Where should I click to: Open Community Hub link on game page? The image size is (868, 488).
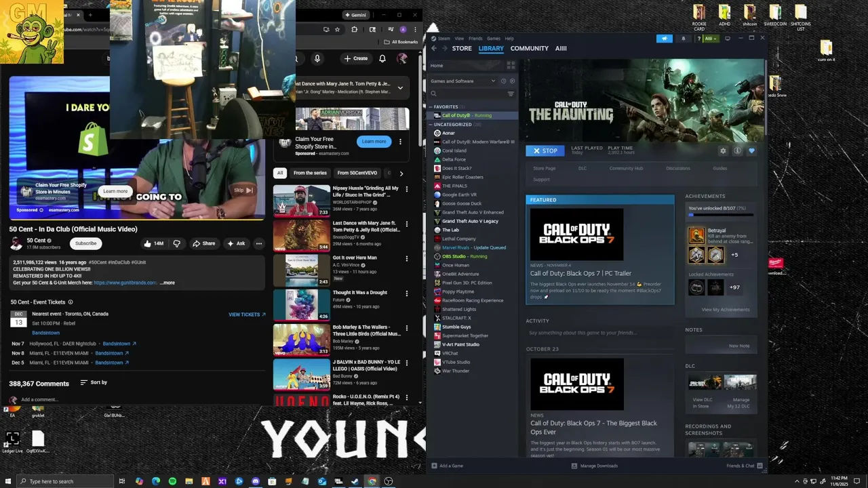pyautogui.click(x=626, y=168)
